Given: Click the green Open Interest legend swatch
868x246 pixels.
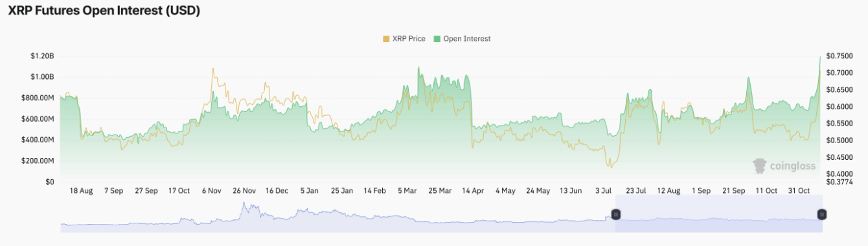Looking at the screenshot, I should [x=437, y=39].
